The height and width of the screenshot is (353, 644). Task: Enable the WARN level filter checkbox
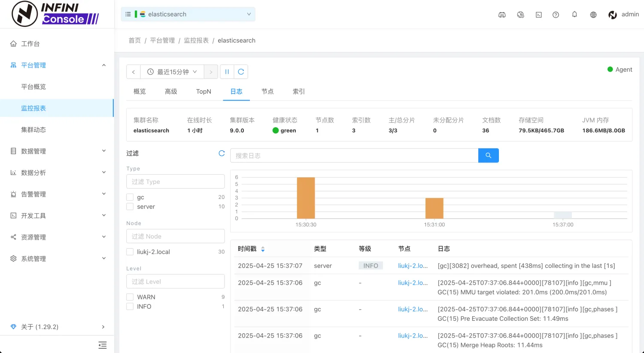(x=130, y=297)
